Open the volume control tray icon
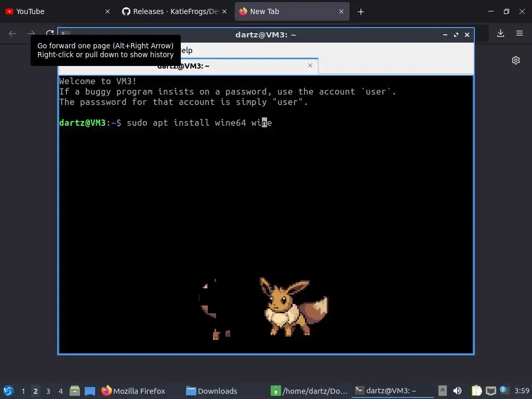The height and width of the screenshot is (399, 532). point(457,391)
